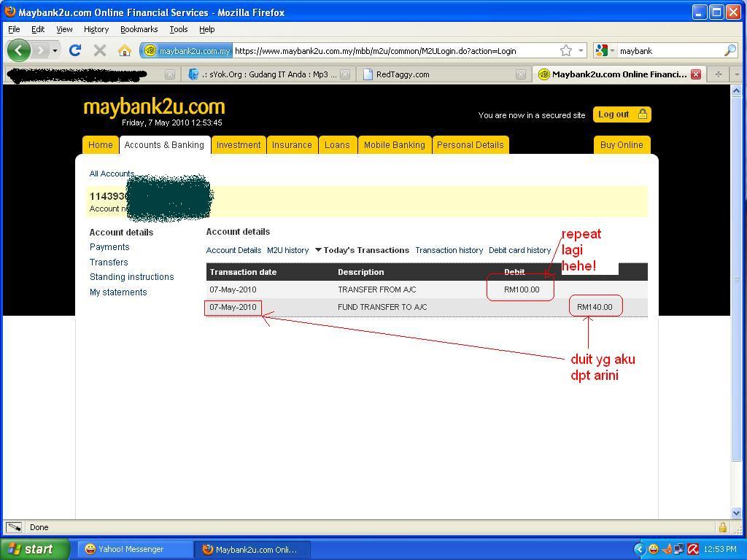Open the Payments link in sidebar

tap(109, 246)
